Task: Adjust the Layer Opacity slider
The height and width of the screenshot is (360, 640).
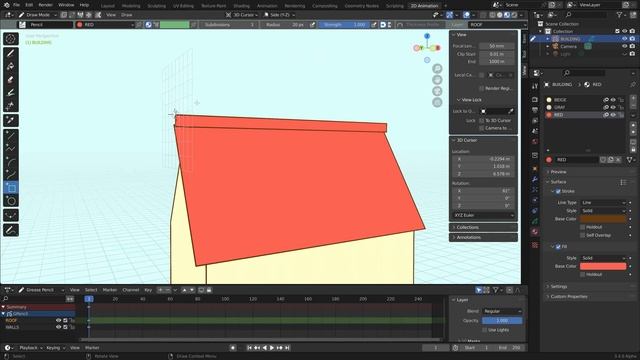Action: [502, 320]
